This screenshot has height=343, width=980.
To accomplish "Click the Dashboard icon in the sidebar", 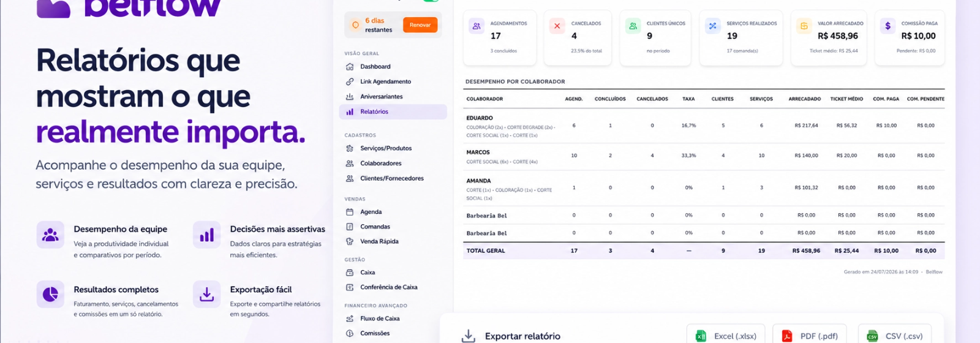I will 350,67.
